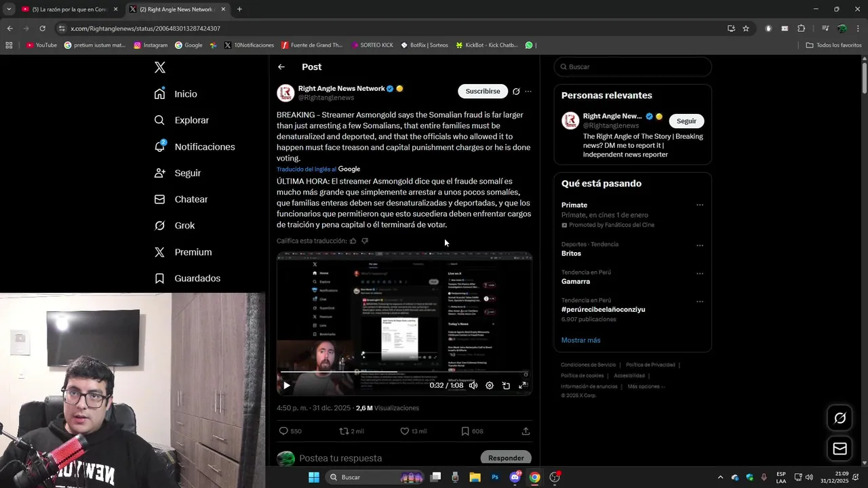
Task: Show hidden system tray icons
Action: [x=720, y=477]
